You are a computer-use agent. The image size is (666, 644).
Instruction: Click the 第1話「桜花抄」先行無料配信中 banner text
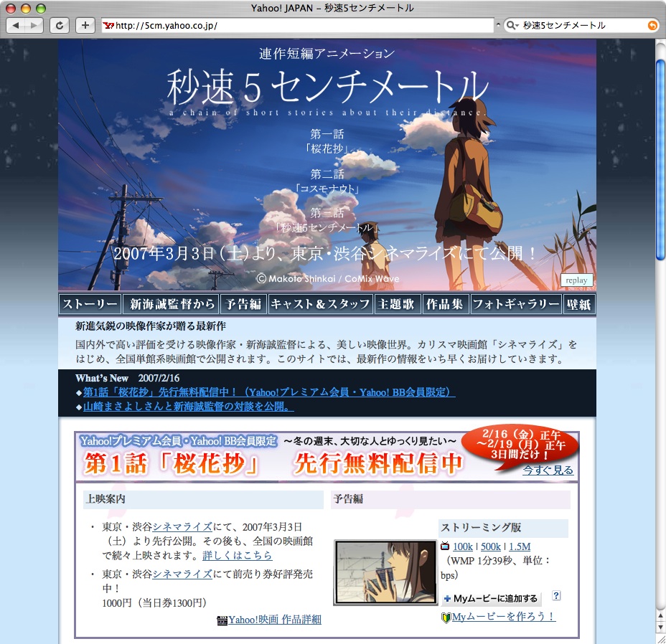tap(273, 463)
